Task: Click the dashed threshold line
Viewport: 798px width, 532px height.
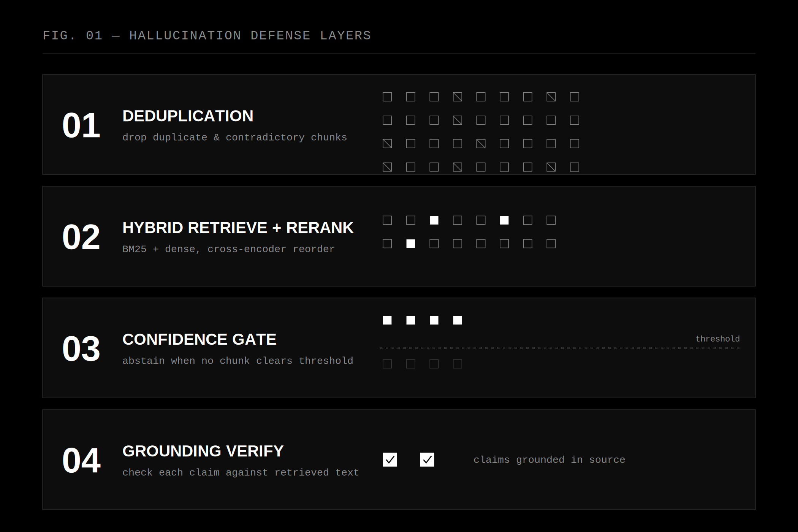Action: (x=560, y=348)
